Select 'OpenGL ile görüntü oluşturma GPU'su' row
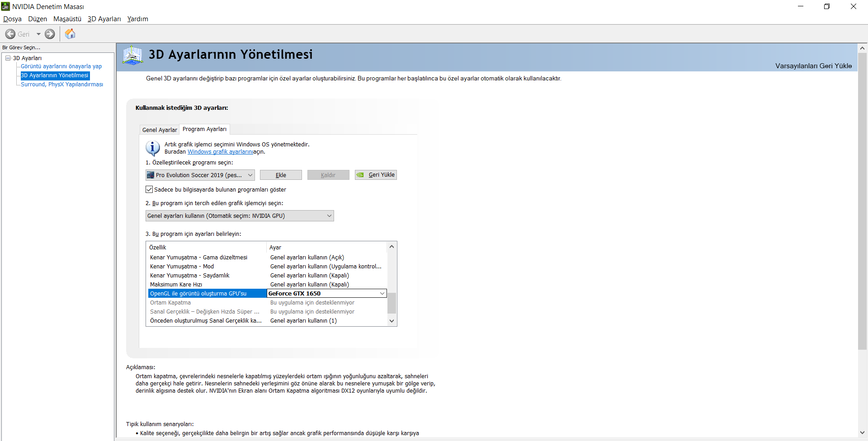868x441 pixels. (208, 293)
